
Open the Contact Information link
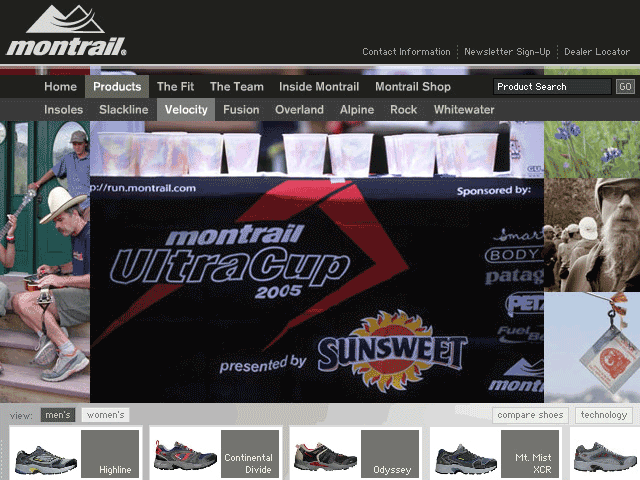pyautogui.click(x=406, y=52)
